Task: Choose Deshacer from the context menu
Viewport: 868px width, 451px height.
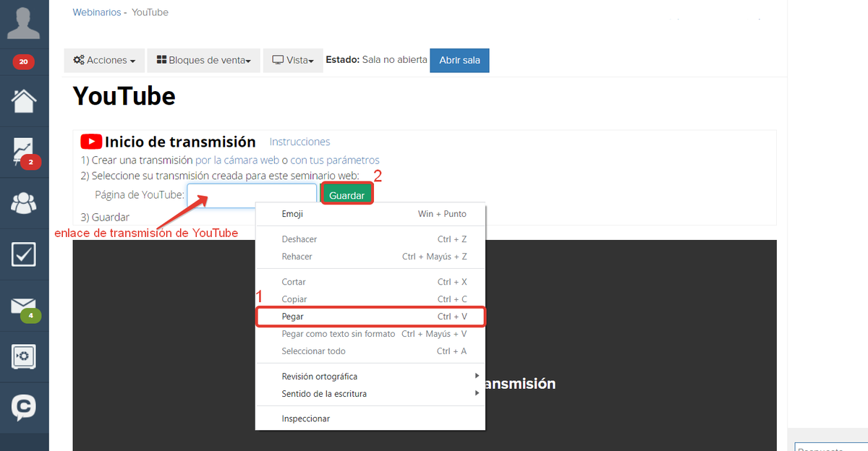Action: point(370,239)
